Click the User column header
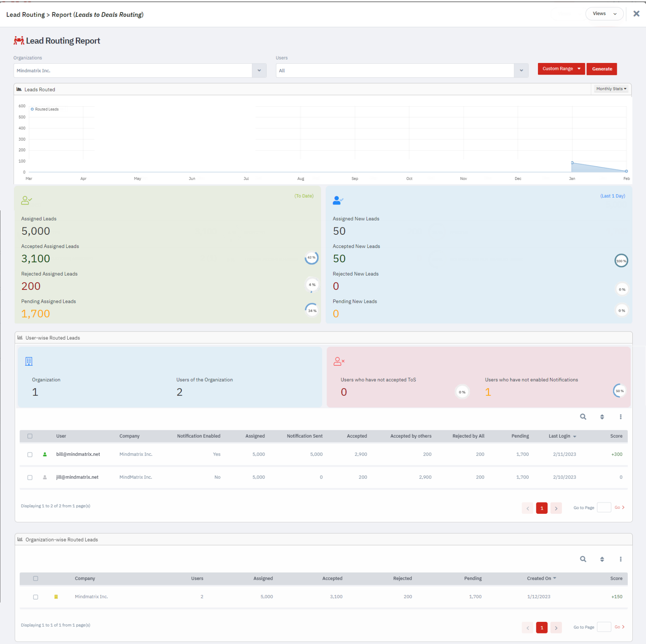 click(x=61, y=436)
